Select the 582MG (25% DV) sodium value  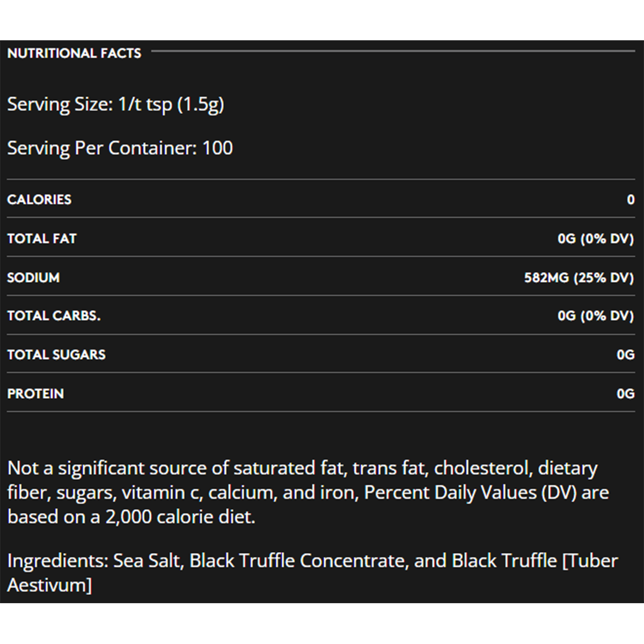click(579, 277)
